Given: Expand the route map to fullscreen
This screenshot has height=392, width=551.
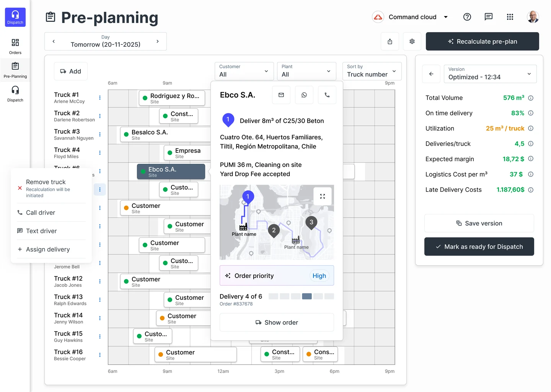Looking at the screenshot, I should [x=323, y=196].
